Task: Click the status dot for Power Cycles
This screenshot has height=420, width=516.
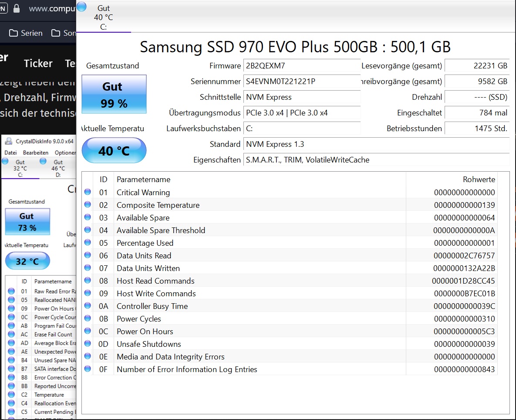Action: coord(88,318)
